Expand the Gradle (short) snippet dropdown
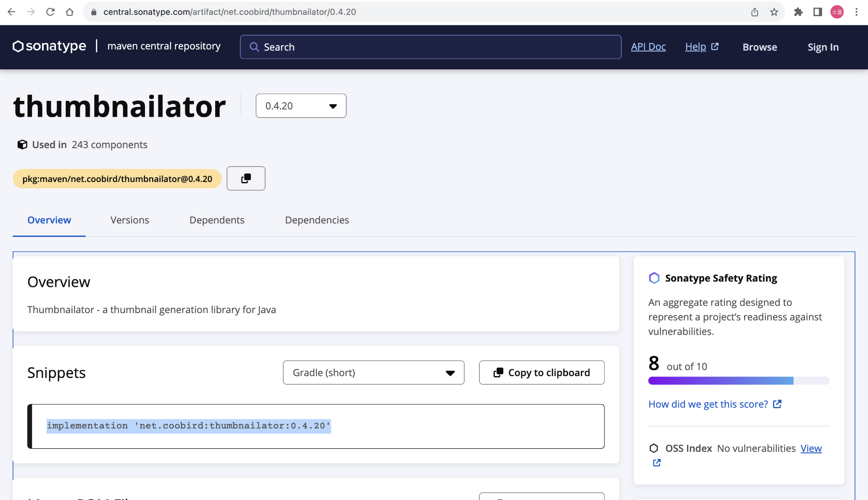 [x=373, y=373]
